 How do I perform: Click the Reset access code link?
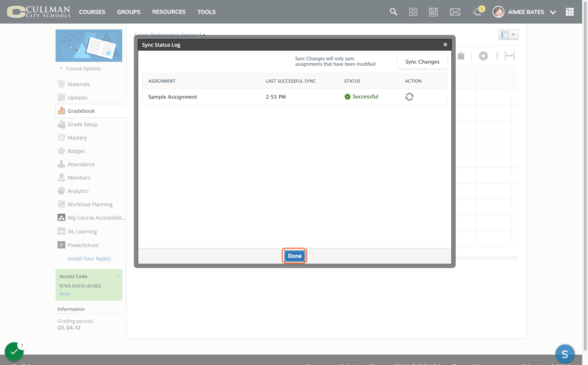click(x=65, y=294)
